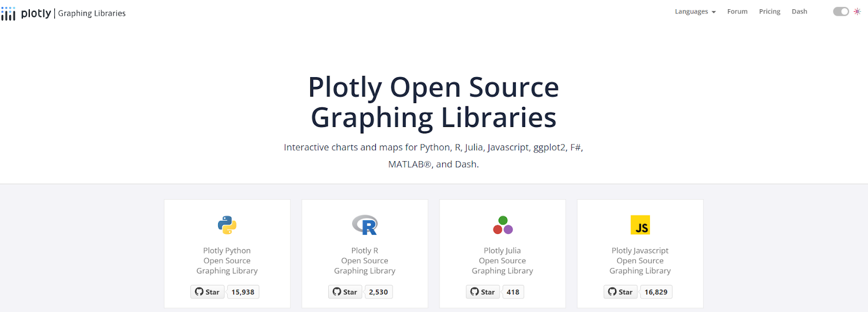The height and width of the screenshot is (312, 868).
Task: Click the Python logo icon
Action: (x=227, y=225)
